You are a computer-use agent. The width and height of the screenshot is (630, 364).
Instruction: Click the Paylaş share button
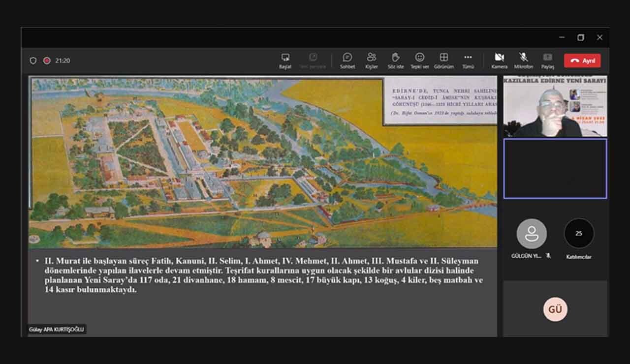pos(547,61)
